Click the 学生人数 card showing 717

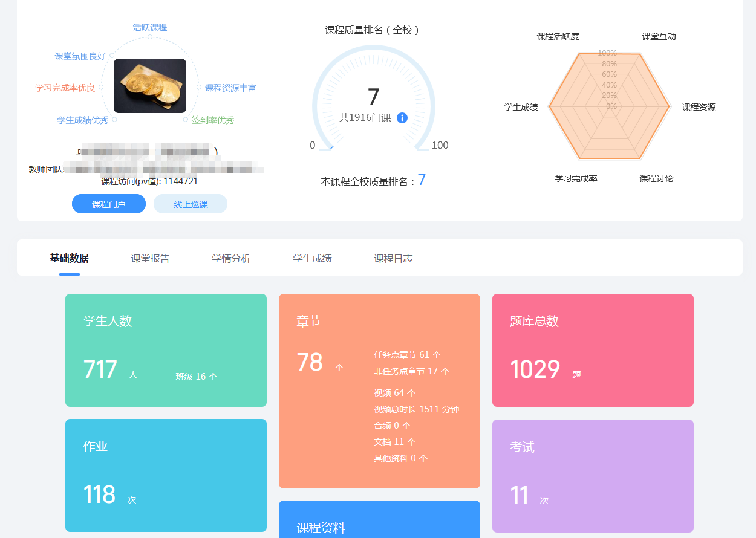tap(166, 350)
